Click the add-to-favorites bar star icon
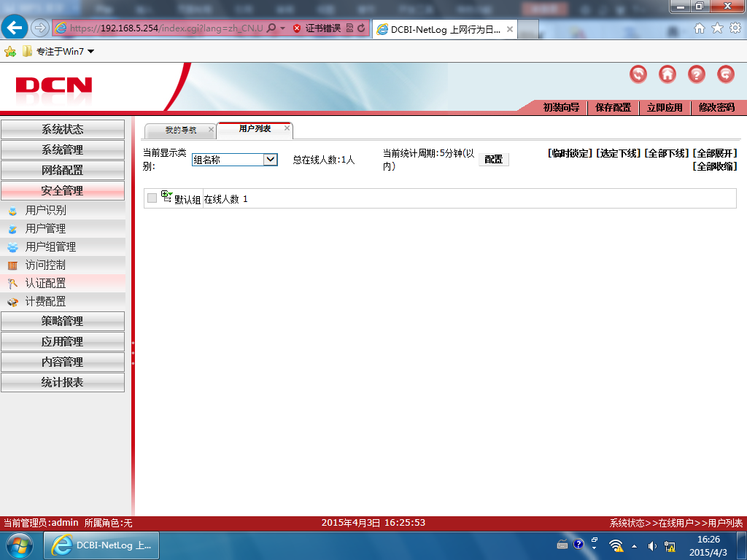The image size is (747, 560). click(9, 52)
